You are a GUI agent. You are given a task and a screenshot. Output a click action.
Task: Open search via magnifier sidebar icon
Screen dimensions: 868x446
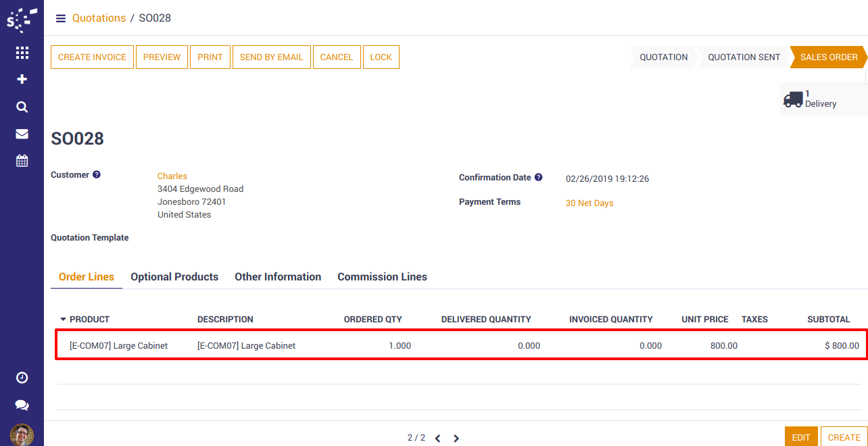[x=22, y=107]
